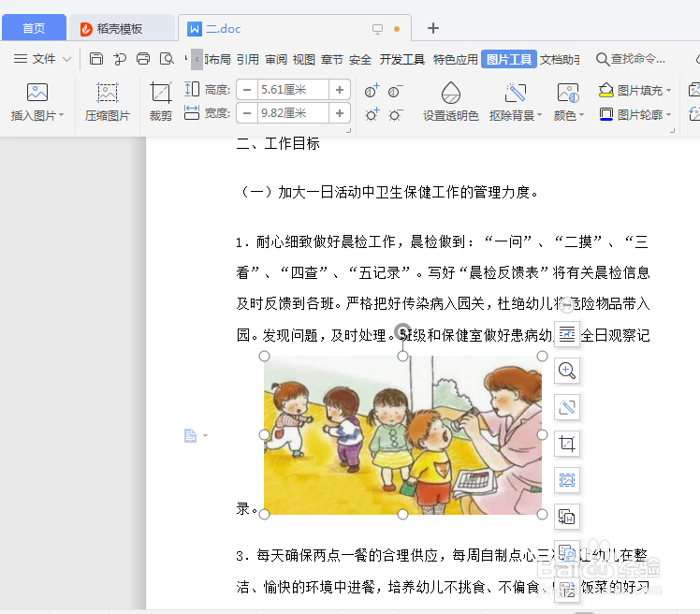Click the rotation handle above the picture
Image resolution: width=700 pixels, height=614 pixels.
[402, 330]
